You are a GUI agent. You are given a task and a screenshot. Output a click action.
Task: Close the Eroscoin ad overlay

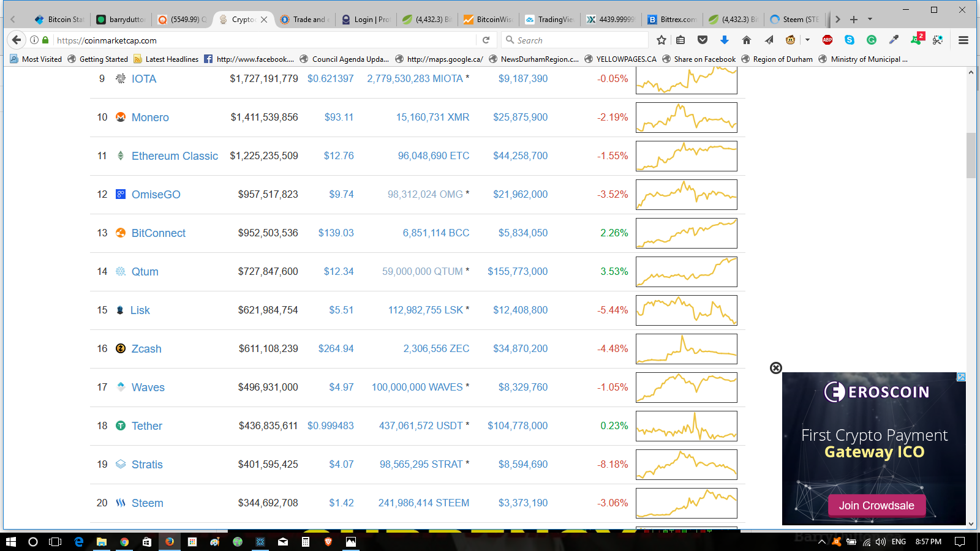[776, 368]
